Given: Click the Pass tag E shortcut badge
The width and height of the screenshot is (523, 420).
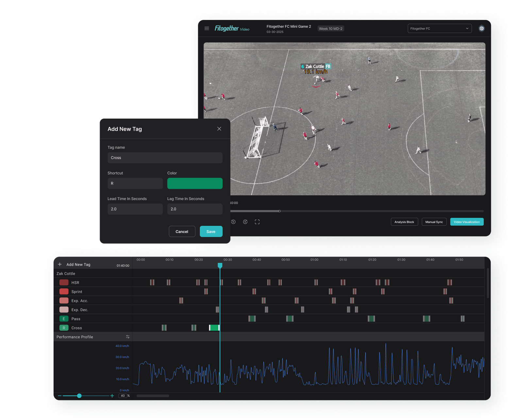Looking at the screenshot, I should (64, 319).
